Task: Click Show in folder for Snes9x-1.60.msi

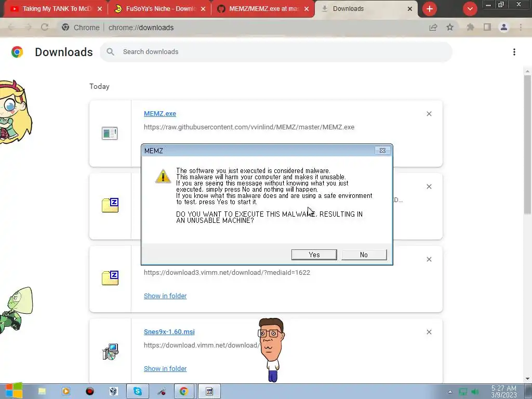Action: [165, 368]
